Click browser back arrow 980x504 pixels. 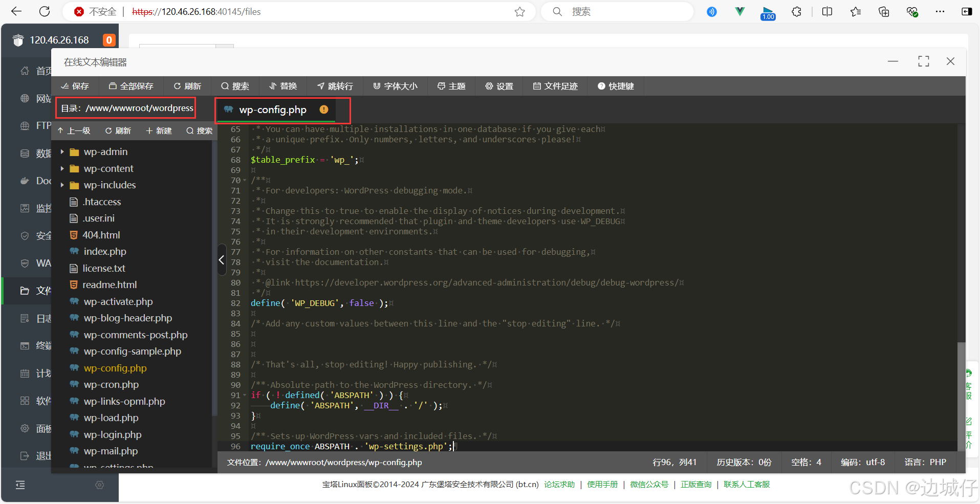[x=16, y=11]
